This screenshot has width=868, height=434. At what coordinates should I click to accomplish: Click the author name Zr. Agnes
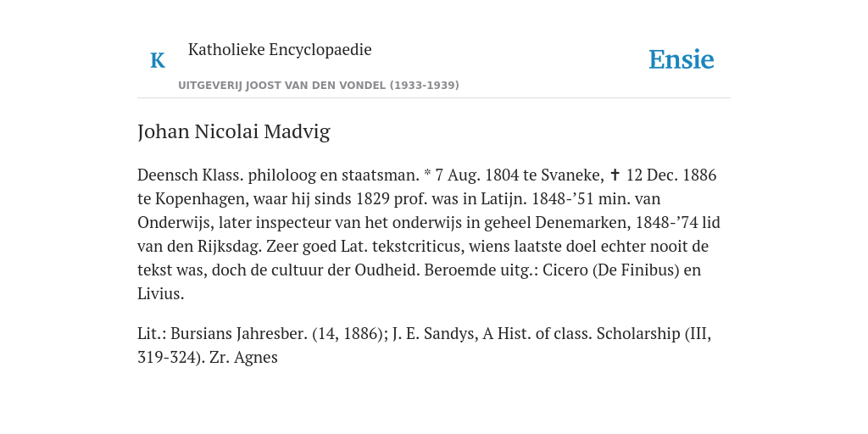pyautogui.click(x=243, y=358)
